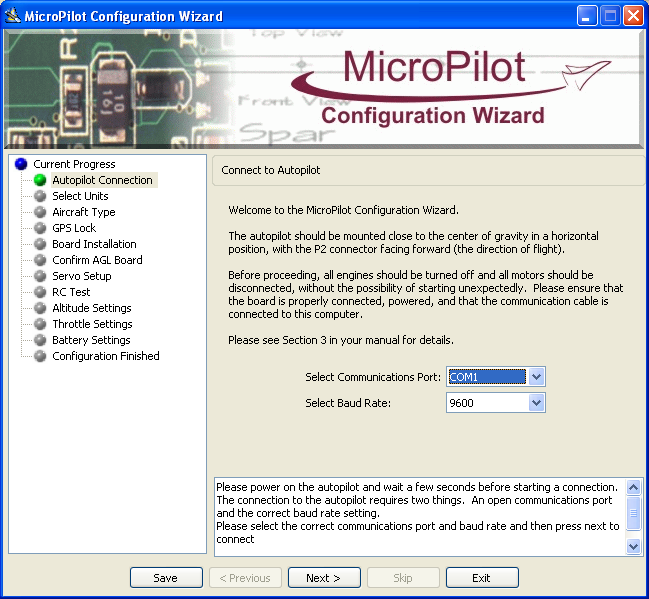Click the gray icon beside Altitude Settings
649x599 pixels.
pos(40,308)
